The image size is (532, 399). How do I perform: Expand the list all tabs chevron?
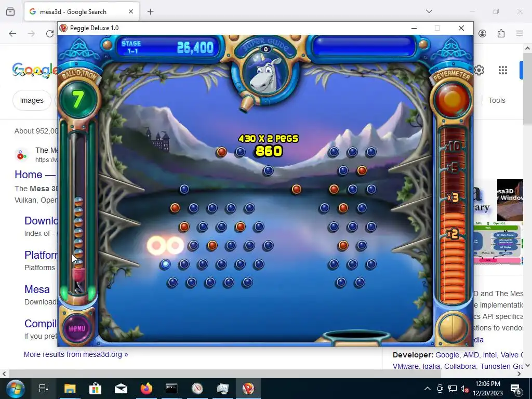tap(429, 11)
